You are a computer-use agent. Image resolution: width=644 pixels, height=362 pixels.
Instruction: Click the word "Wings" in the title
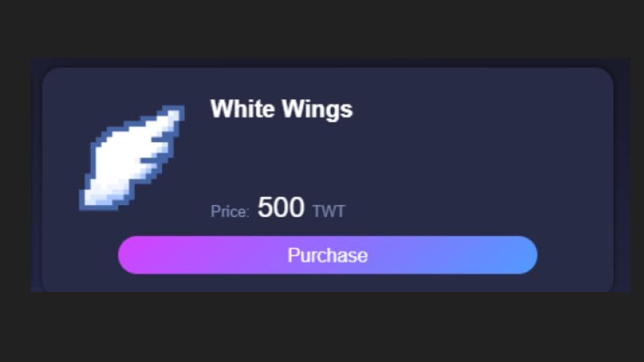click(x=317, y=110)
